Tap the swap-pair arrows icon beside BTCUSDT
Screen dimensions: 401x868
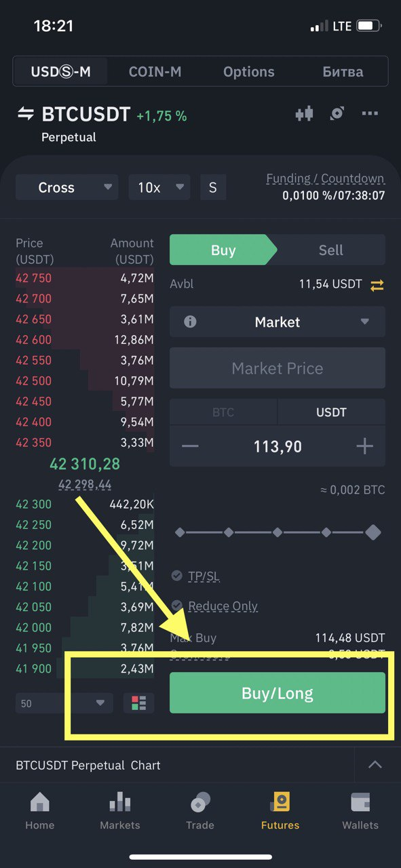(25, 114)
